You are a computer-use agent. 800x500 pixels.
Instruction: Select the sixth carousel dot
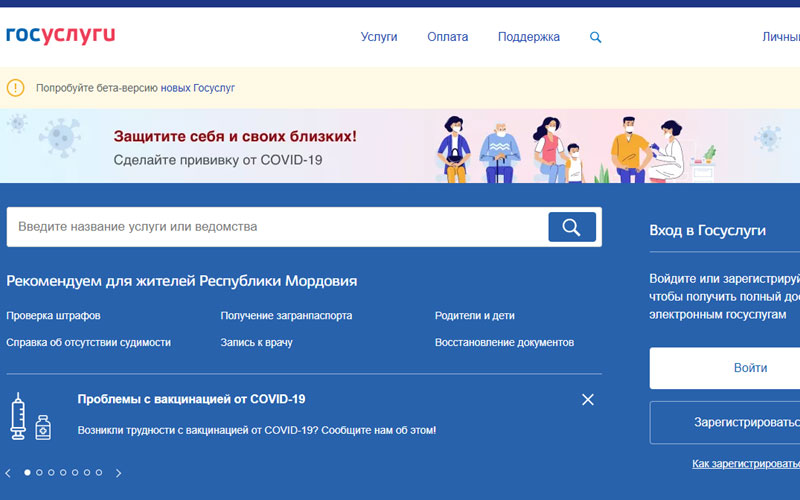87,472
